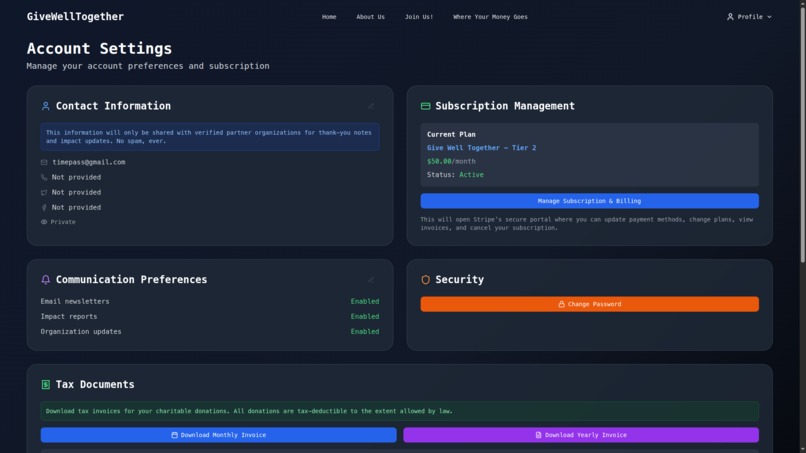Select the timepass@gmail.com email text

[88, 162]
